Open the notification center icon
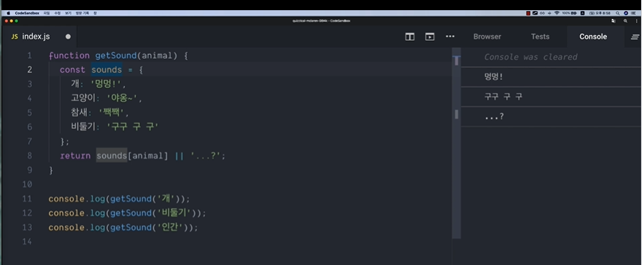Screen dimensions: 644x265 coord(634,13)
